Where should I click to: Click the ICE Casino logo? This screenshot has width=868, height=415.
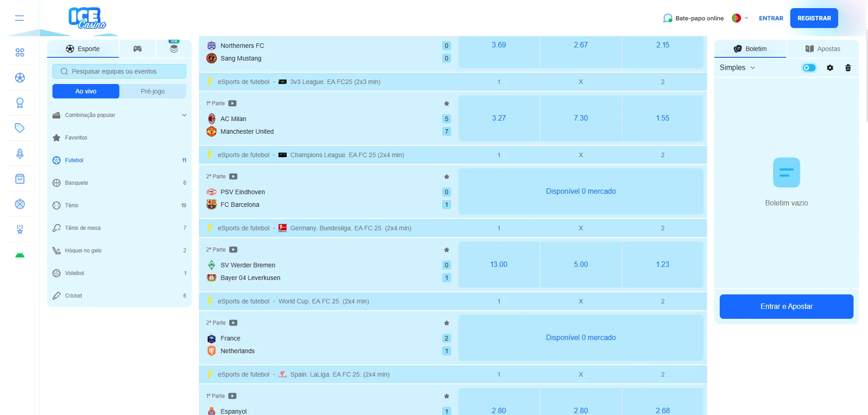pyautogui.click(x=87, y=18)
